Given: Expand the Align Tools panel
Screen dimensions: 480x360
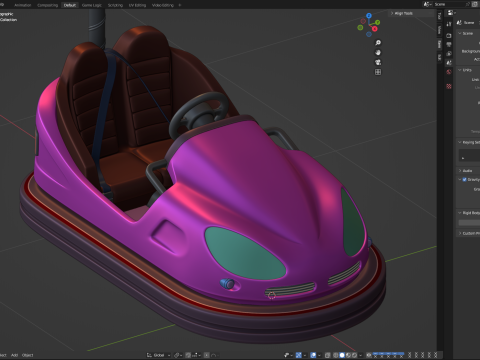Looking at the screenshot, I should click(402, 13).
